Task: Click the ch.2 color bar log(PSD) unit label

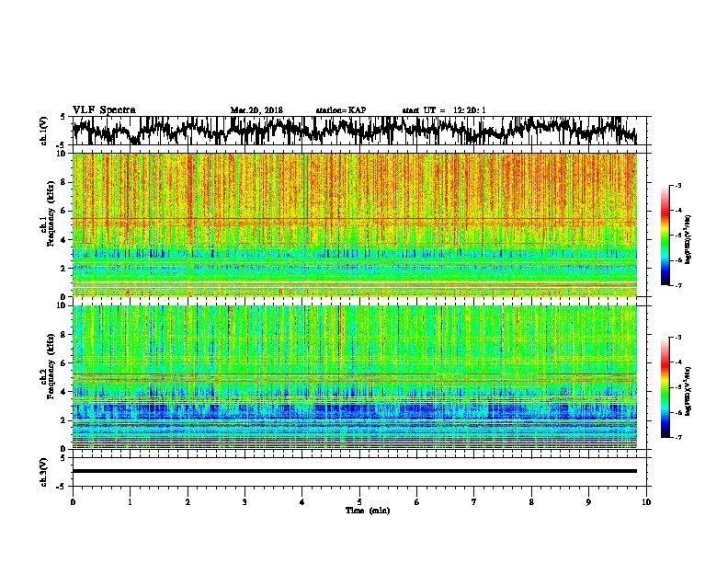Action: (x=688, y=391)
